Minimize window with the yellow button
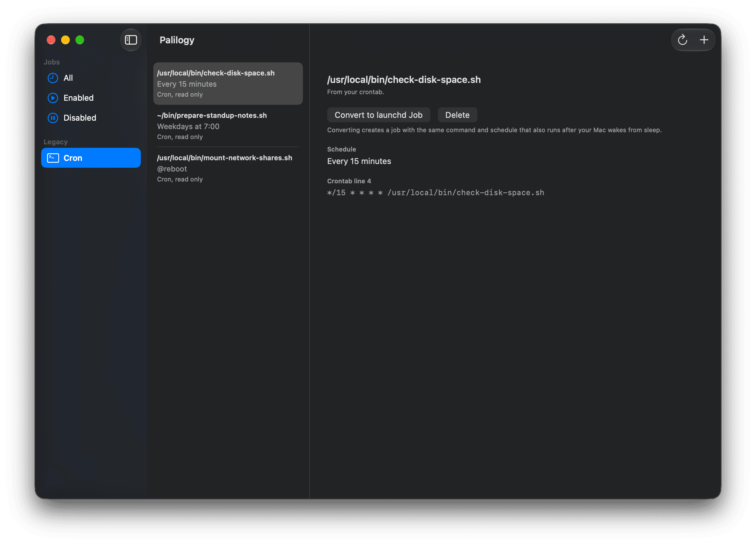The width and height of the screenshot is (756, 545). click(x=65, y=40)
